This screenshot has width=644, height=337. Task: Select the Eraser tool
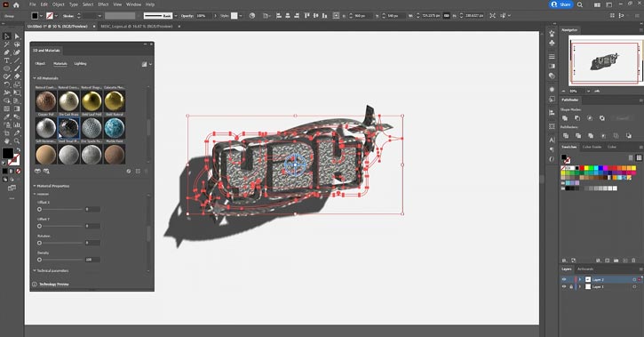pyautogui.click(x=17, y=76)
